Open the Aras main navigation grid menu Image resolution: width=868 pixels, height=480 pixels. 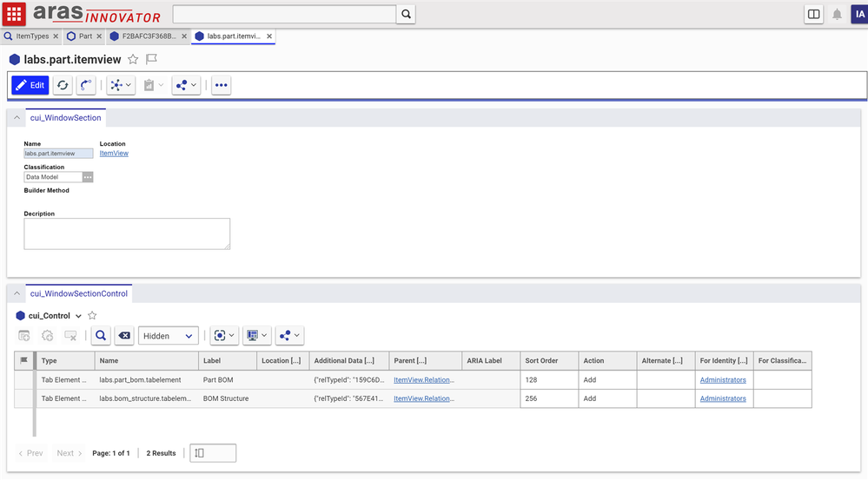[14, 14]
